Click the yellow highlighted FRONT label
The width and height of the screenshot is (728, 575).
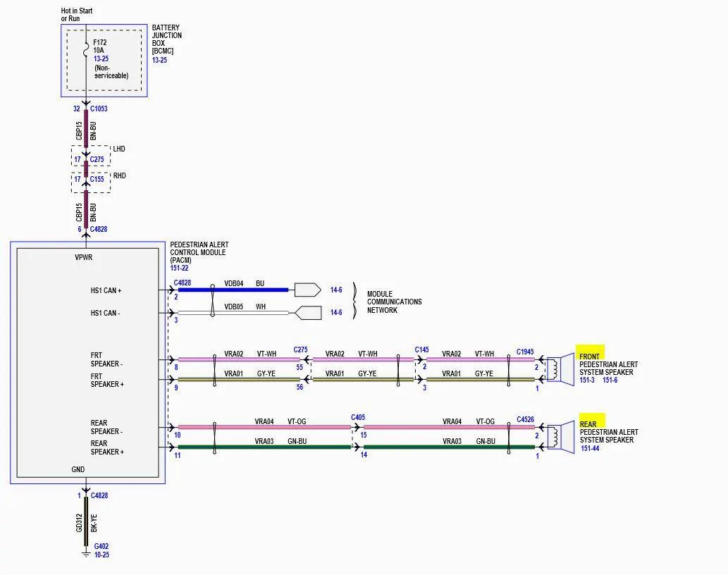click(590, 356)
